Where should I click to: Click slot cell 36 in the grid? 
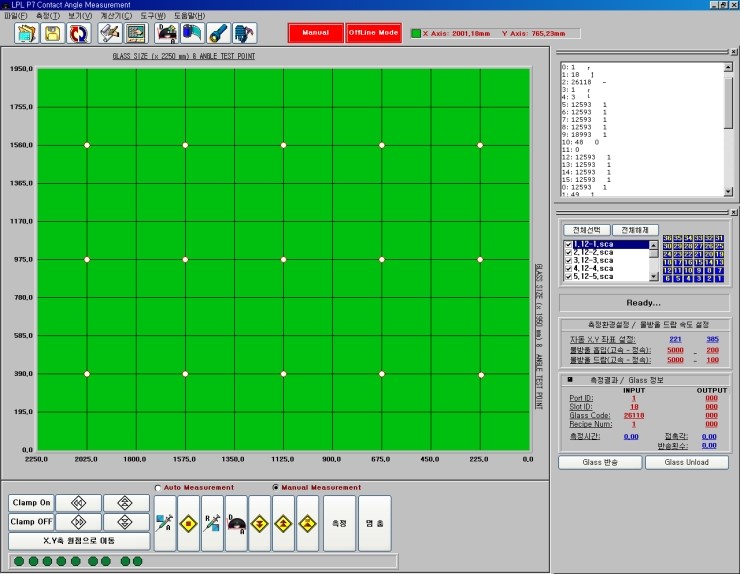tap(667, 238)
